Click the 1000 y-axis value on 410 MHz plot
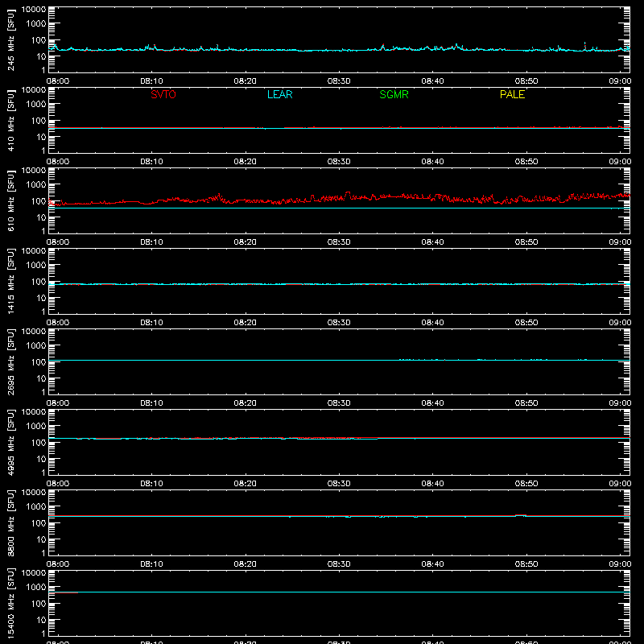The height and width of the screenshot is (644, 644). pyautogui.click(x=36, y=105)
